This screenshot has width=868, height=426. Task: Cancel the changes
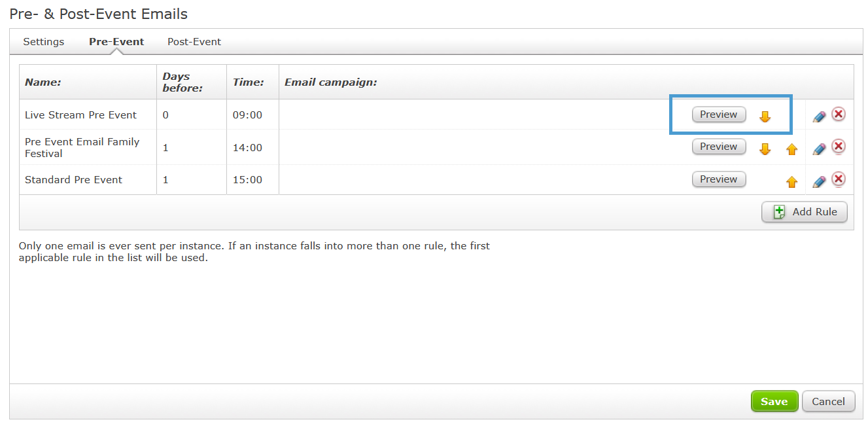[x=829, y=402]
